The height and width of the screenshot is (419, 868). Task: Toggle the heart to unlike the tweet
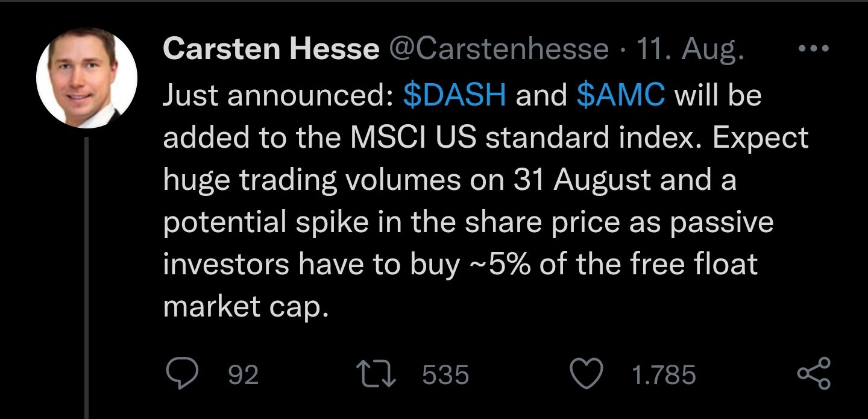pyautogui.click(x=586, y=374)
